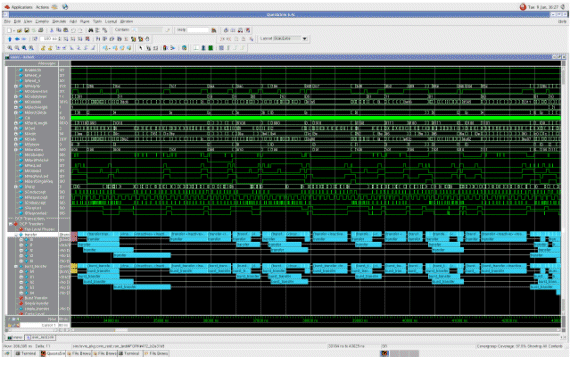Click the clock in the top panel
570x365 pixels.
pyautogui.click(x=543, y=7)
